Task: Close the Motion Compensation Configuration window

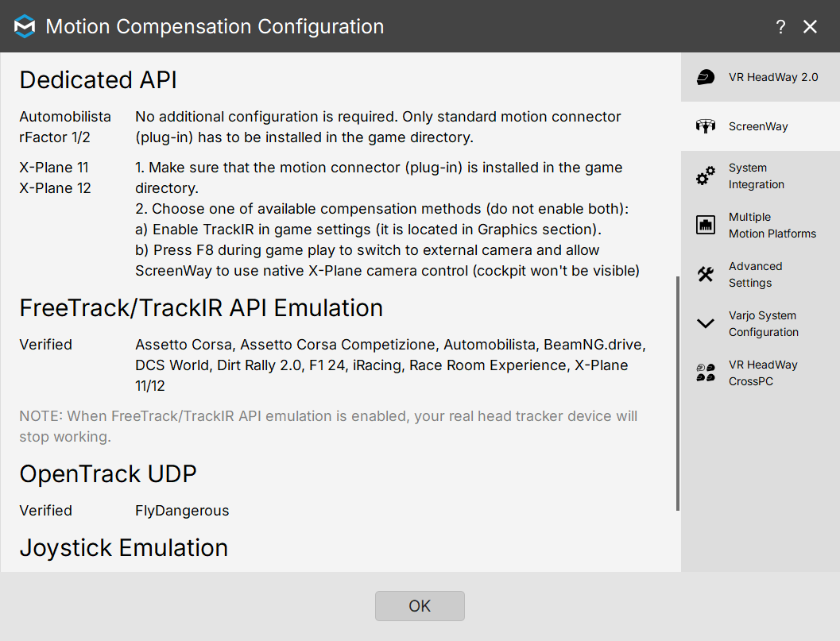Action: (x=810, y=26)
